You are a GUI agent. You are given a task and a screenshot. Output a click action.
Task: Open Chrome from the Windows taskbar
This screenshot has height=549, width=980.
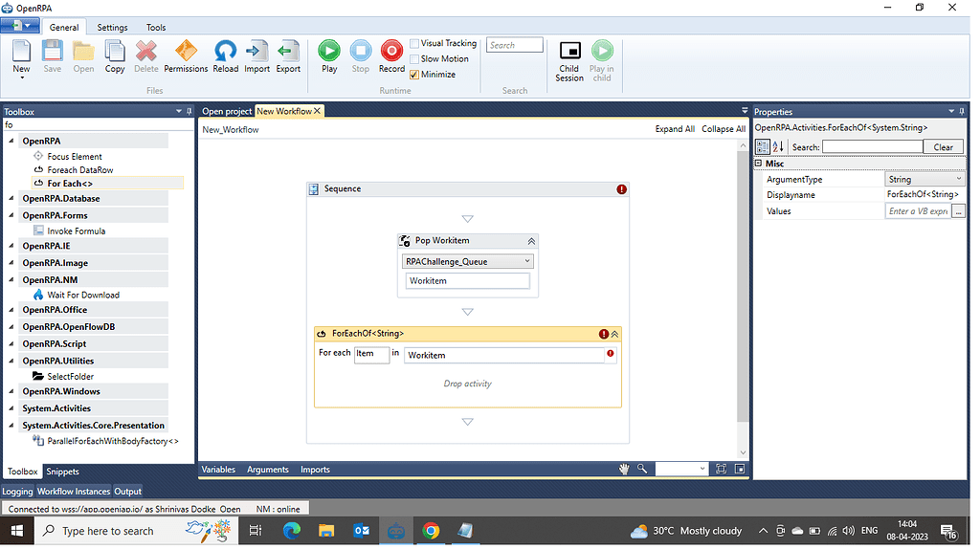click(x=431, y=531)
